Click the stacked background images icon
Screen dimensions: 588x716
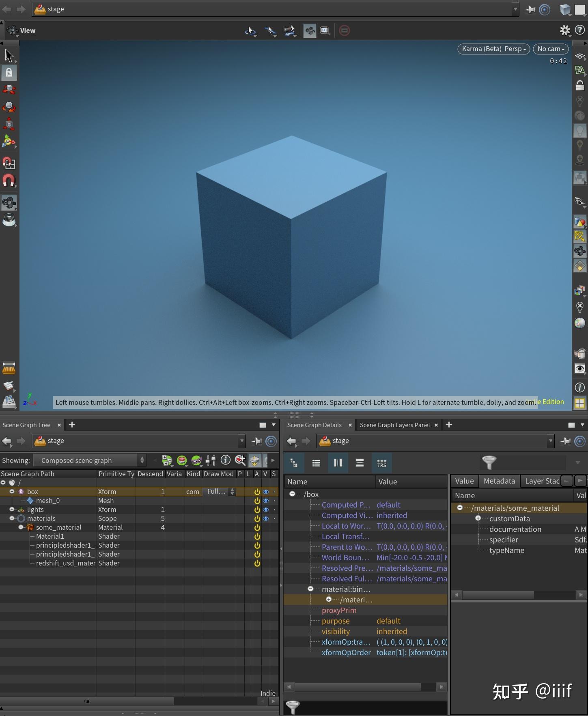[580, 290]
